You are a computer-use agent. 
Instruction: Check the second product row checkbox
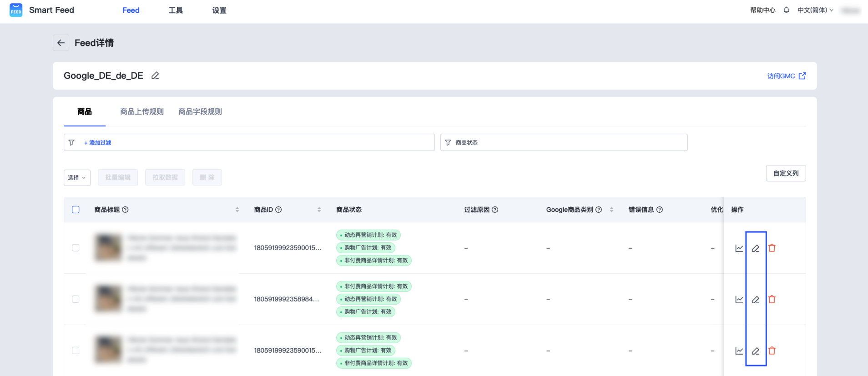click(76, 299)
